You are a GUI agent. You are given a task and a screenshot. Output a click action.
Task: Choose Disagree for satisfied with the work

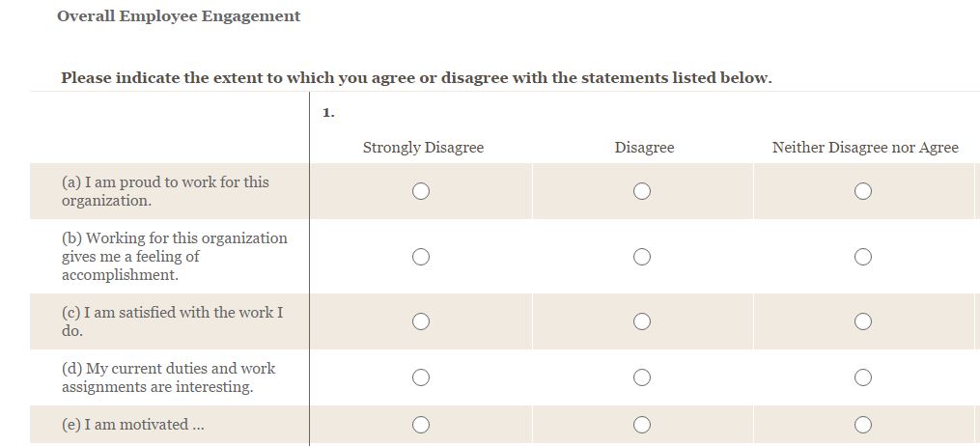click(642, 321)
